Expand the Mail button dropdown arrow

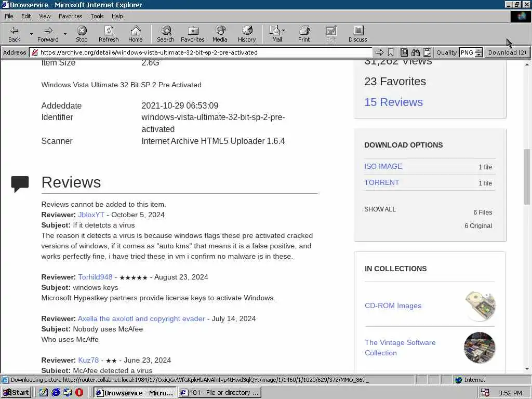click(x=283, y=31)
